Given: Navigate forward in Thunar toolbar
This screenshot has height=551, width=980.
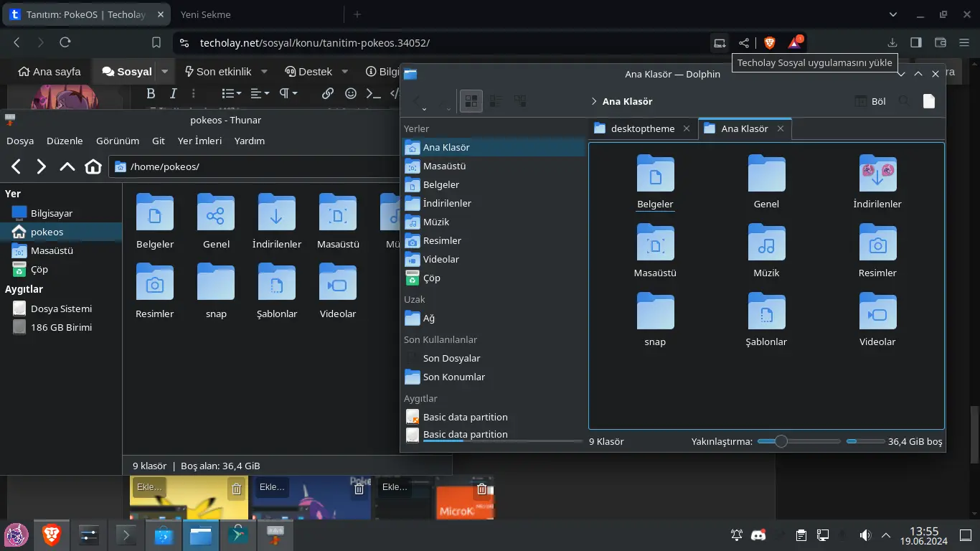Looking at the screenshot, I should click(42, 166).
